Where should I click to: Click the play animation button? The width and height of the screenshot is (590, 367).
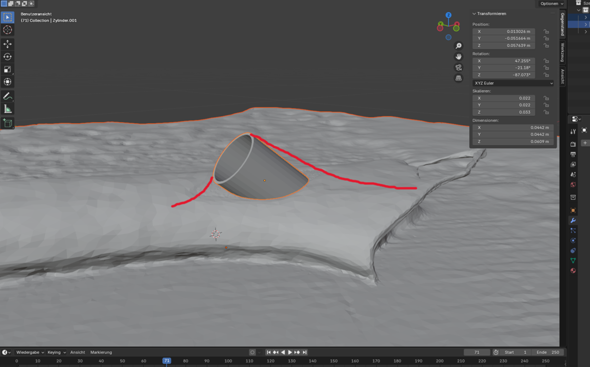click(x=290, y=352)
